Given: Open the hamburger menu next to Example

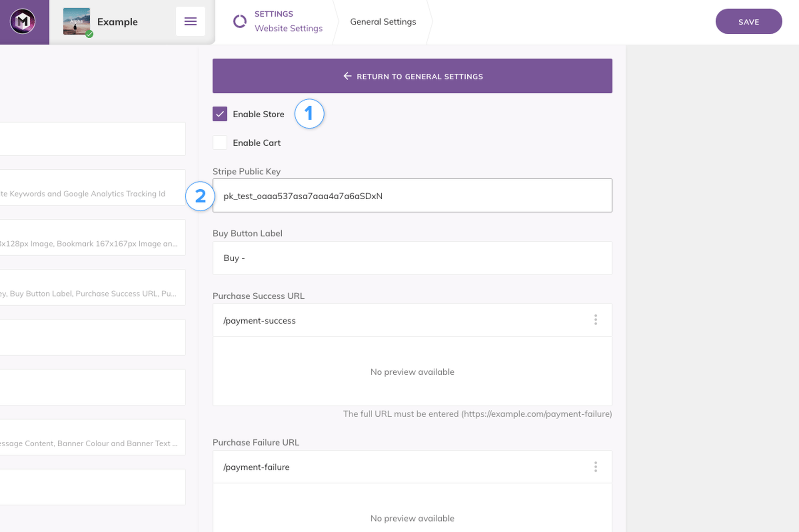Looking at the screenshot, I should pos(190,21).
